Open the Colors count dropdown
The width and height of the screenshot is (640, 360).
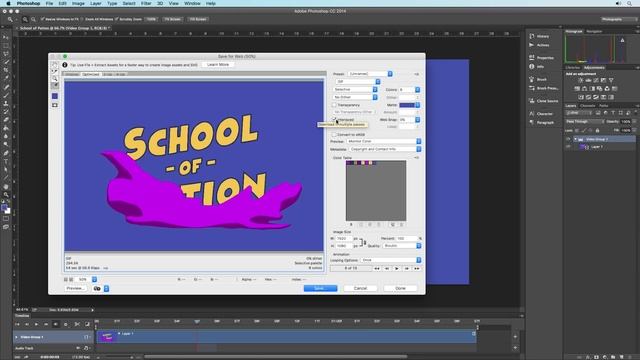click(409, 89)
